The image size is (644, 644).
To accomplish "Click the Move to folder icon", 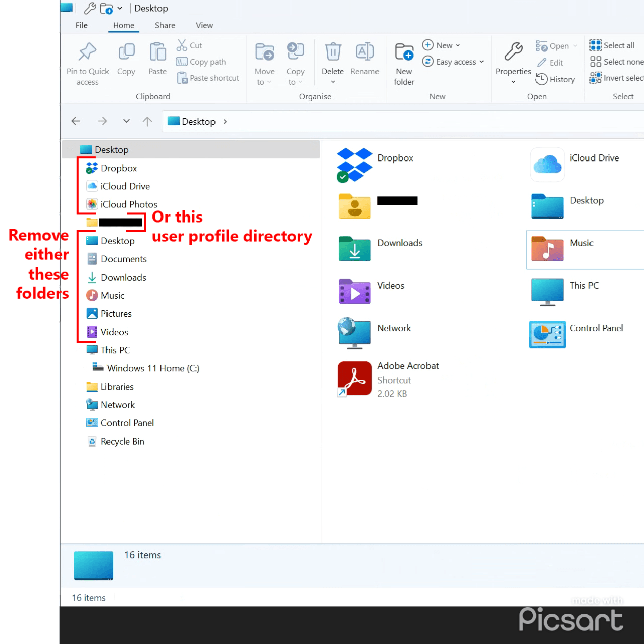I will coord(265,51).
